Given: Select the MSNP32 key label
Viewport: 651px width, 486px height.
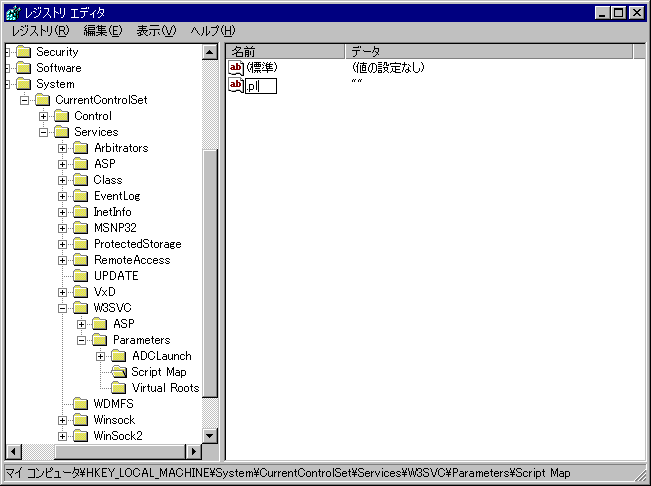Looking at the screenshot, I should [115, 228].
